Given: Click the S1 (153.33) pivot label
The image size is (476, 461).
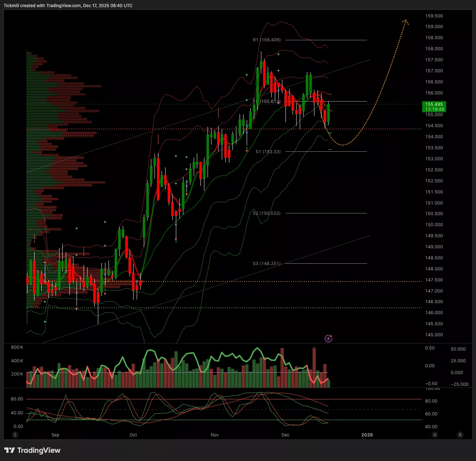Looking at the screenshot, I should (x=268, y=152).
